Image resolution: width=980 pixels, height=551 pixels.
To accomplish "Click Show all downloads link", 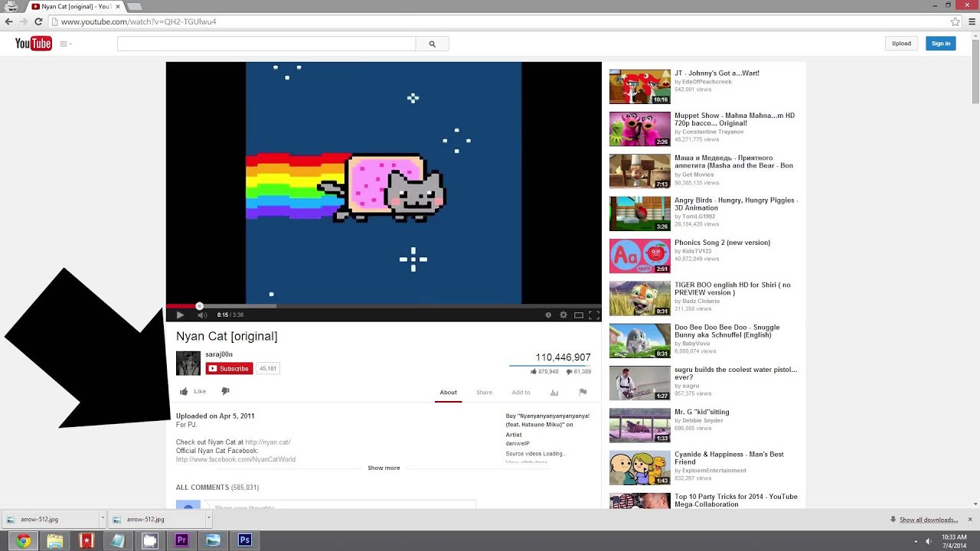I will (x=929, y=520).
